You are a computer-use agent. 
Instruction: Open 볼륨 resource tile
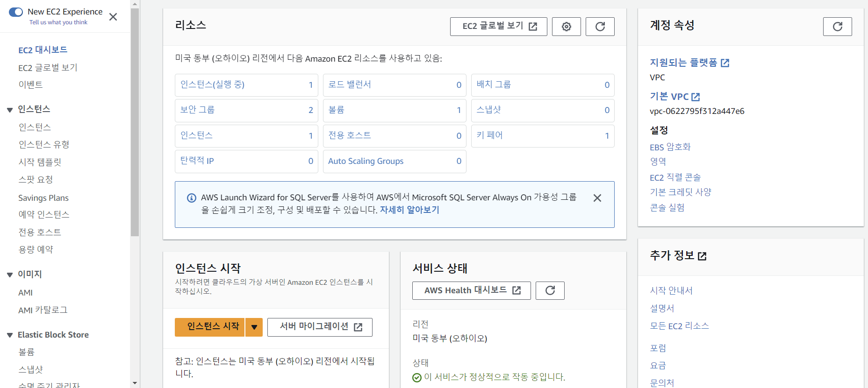[395, 110]
